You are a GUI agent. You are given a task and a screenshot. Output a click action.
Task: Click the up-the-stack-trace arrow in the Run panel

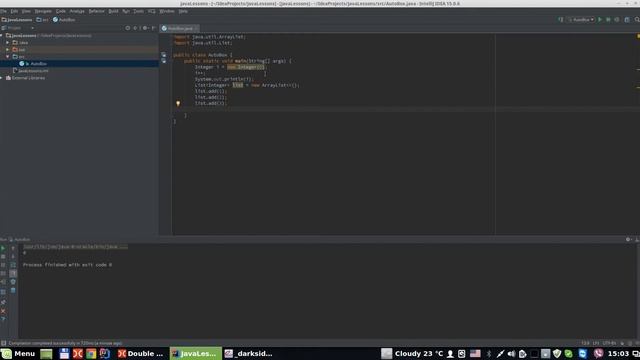click(x=13, y=248)
